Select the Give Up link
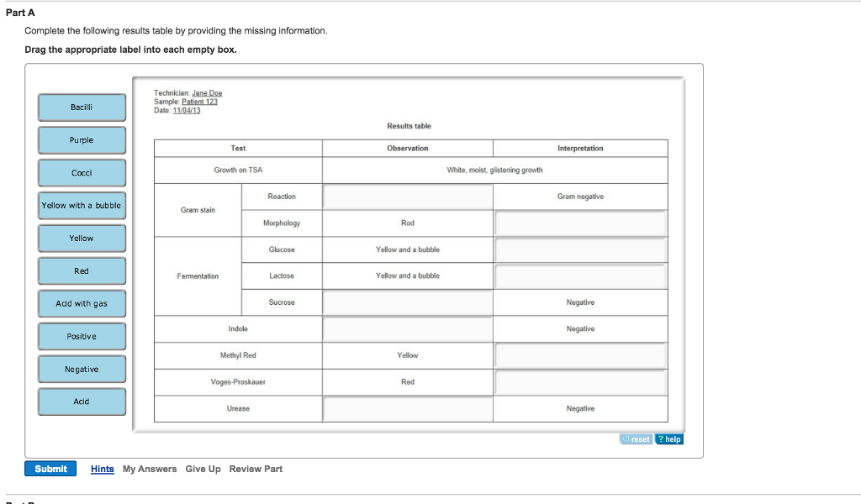 [x=203, y=469]
